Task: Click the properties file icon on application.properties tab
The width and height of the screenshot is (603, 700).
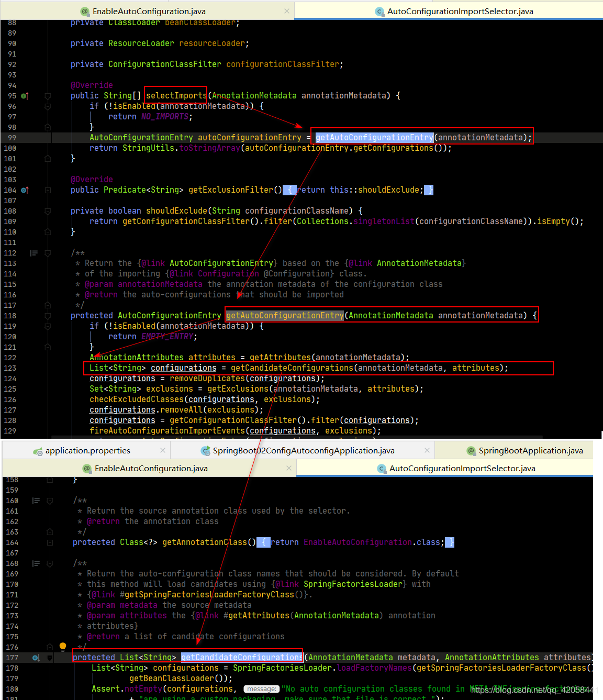Action: click(x=38, y=450)
